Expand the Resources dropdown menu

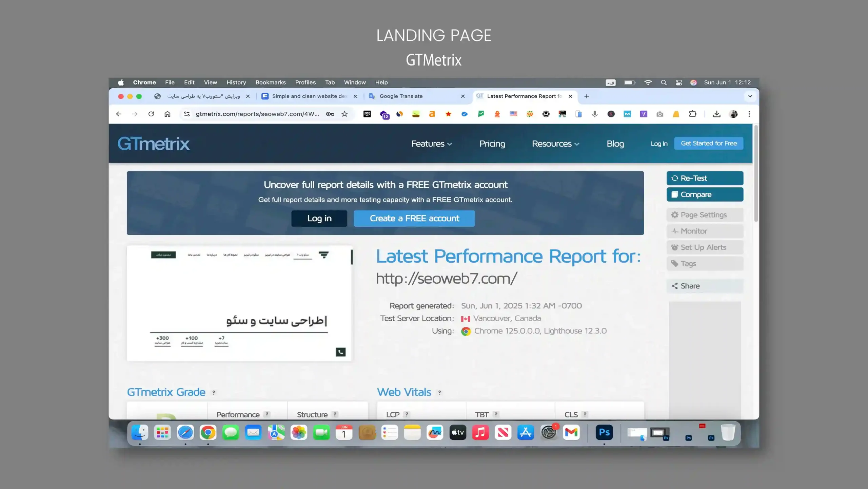pos(555,144)
